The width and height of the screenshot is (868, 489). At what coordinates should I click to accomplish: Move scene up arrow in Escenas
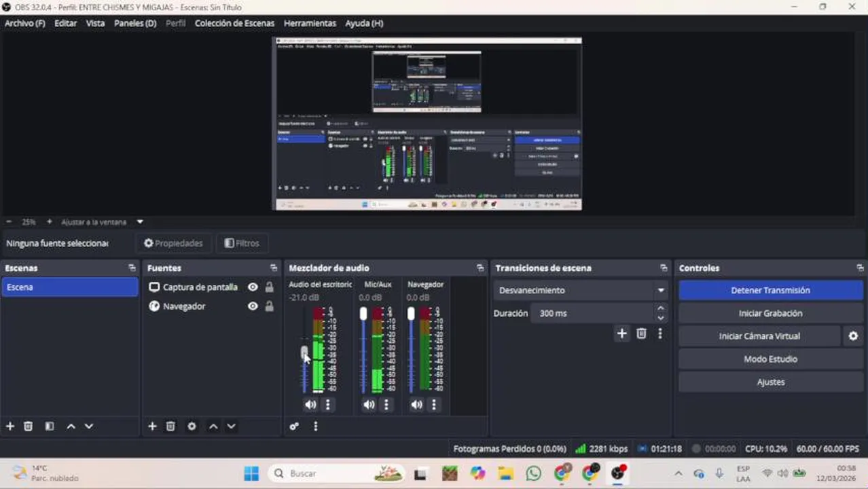[71, 427]
